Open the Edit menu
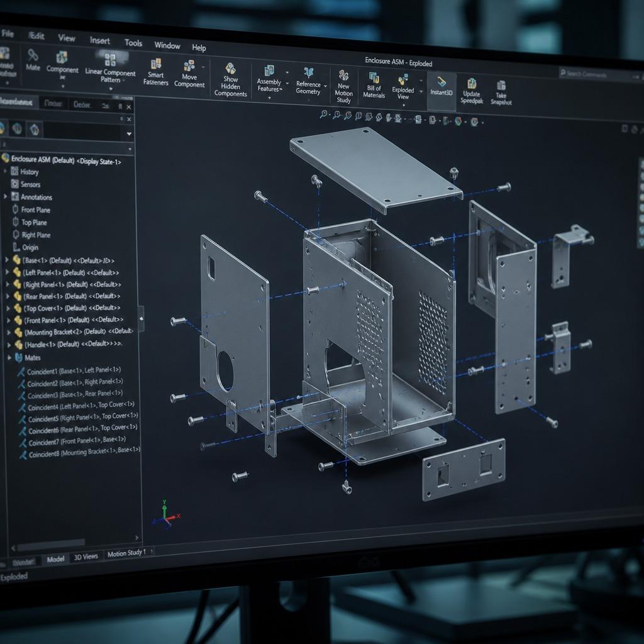 (36, 36)
